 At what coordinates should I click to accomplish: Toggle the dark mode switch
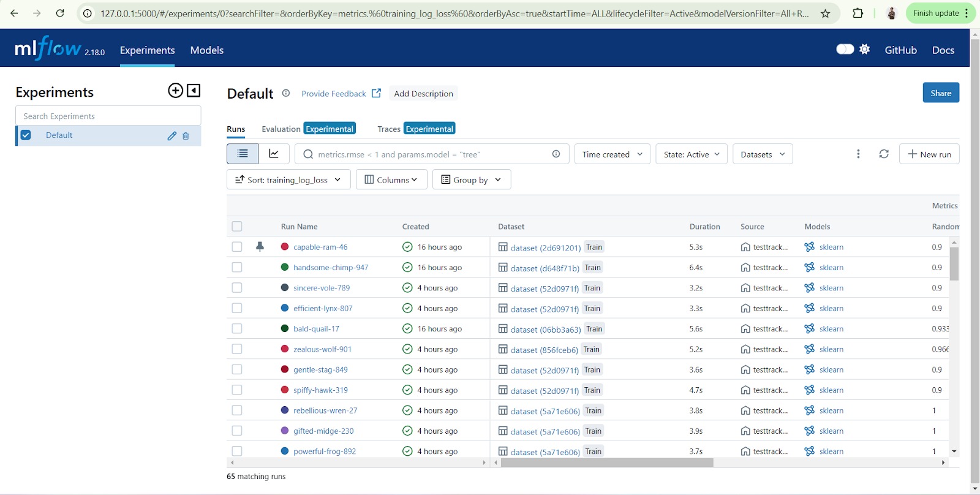point(845,50)
